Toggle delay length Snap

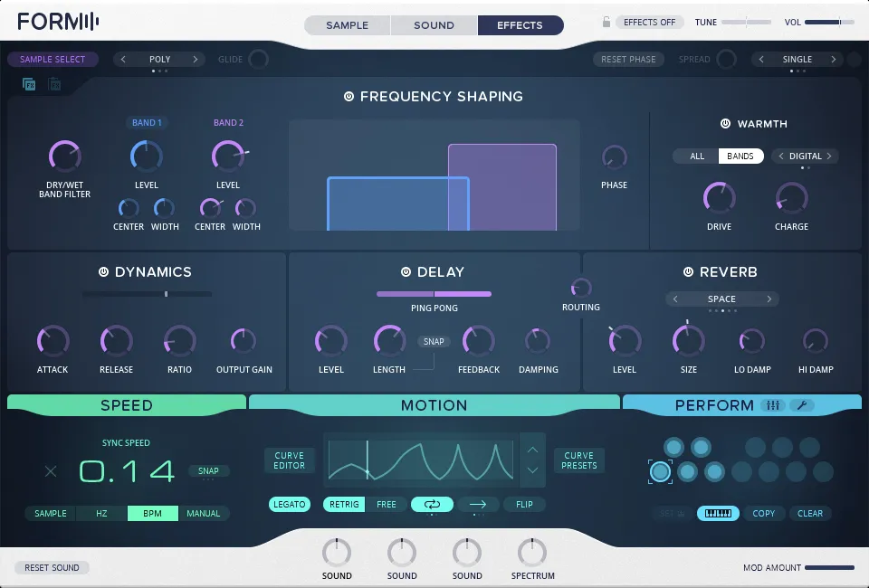point(434,342)
